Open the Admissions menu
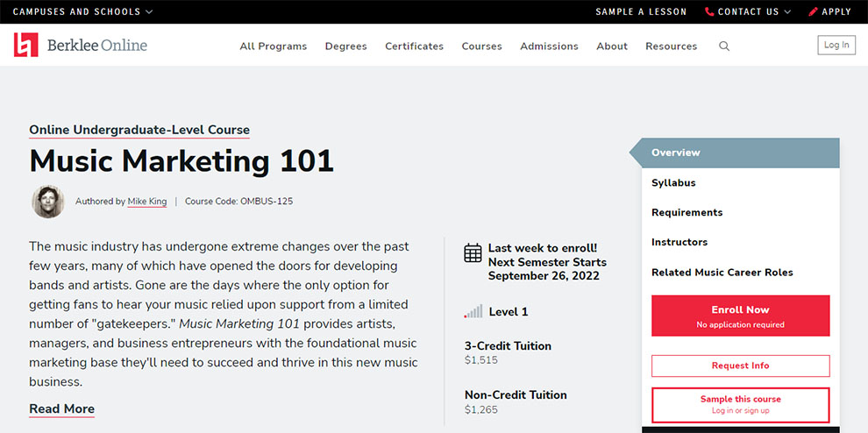The image size is (868, 433). click(x=549, y=46)
